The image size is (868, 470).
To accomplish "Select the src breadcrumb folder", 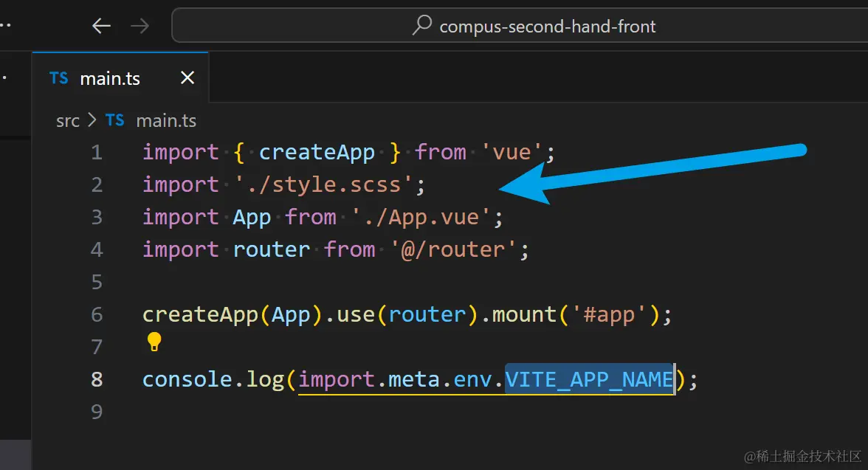I will coord(68,121).
